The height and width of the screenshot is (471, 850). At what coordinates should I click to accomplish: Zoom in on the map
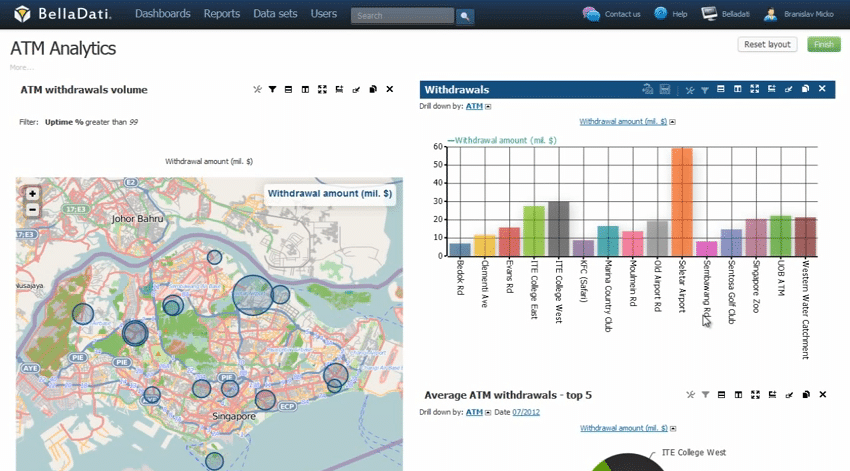click(32, 194)
